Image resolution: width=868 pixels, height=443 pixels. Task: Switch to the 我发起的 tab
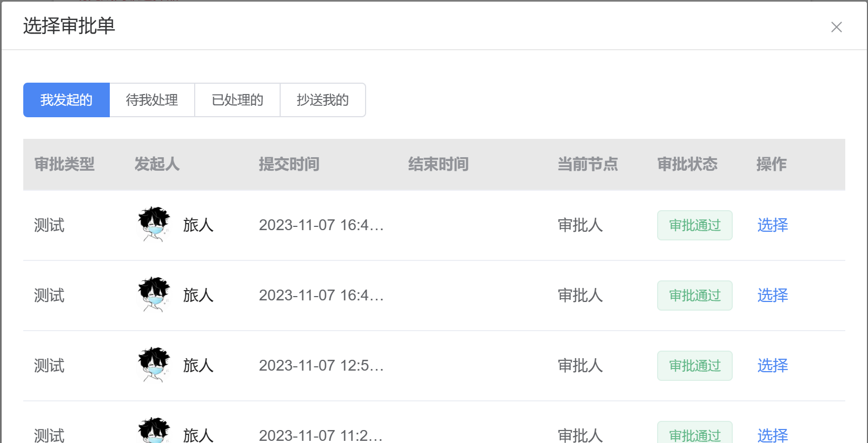67,100
